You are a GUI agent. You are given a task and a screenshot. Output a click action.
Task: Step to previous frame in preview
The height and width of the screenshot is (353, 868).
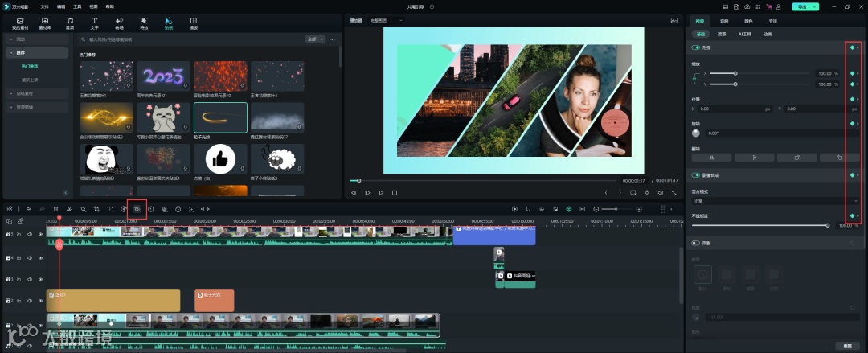[x=353, y=193]
